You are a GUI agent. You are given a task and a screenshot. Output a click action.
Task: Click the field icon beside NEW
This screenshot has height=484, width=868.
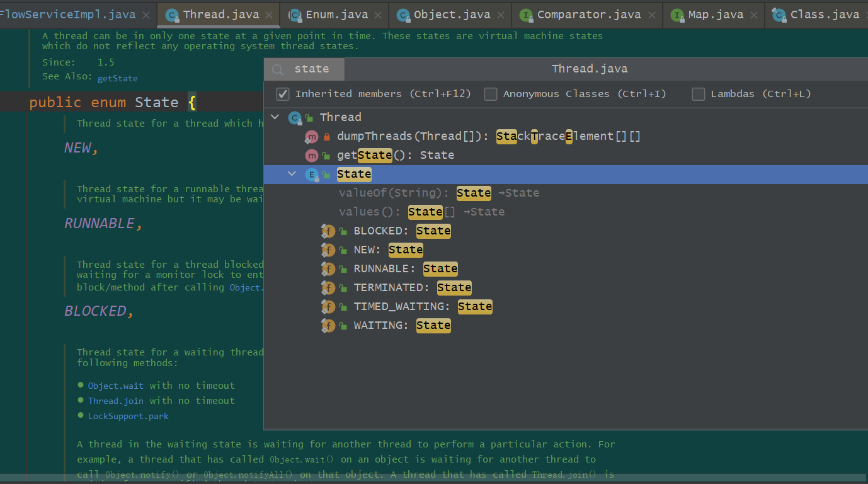pos(328,250)
